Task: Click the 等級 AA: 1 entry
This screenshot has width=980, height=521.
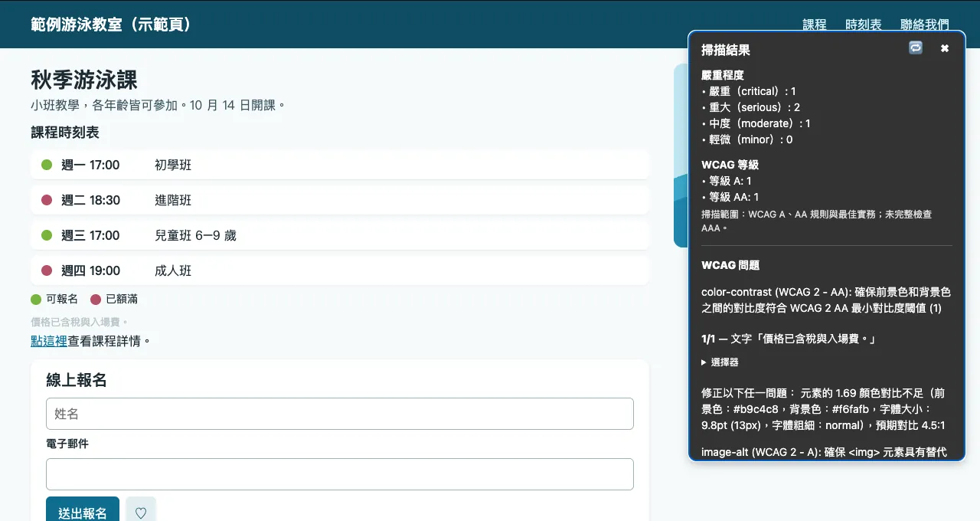Action: pyautogui.click(x=730, y=197)
